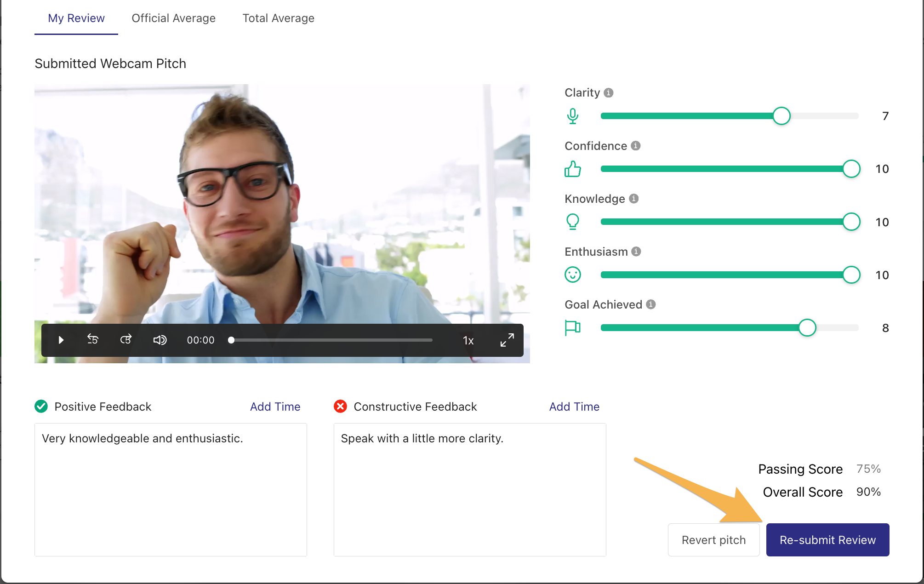Screen dimensions: 924x584
Task: Click the 00:00 video timestamp
Action: click(201, 340)
